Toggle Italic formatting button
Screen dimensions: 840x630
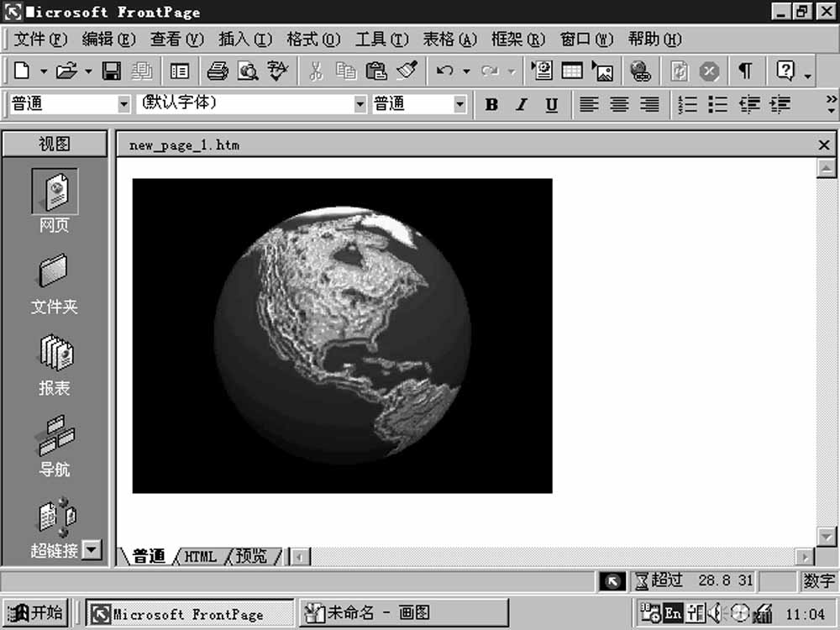click(x=522, y=104)
